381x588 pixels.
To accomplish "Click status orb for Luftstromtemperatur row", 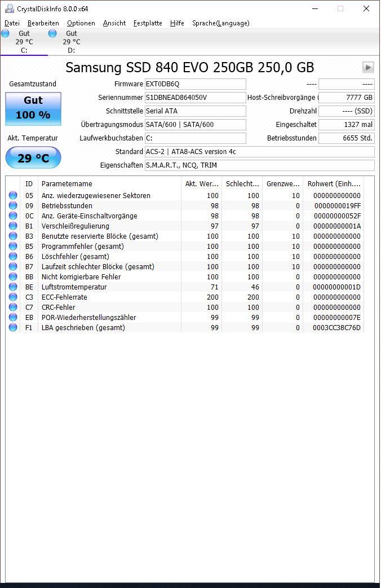I will click(13, 287).
